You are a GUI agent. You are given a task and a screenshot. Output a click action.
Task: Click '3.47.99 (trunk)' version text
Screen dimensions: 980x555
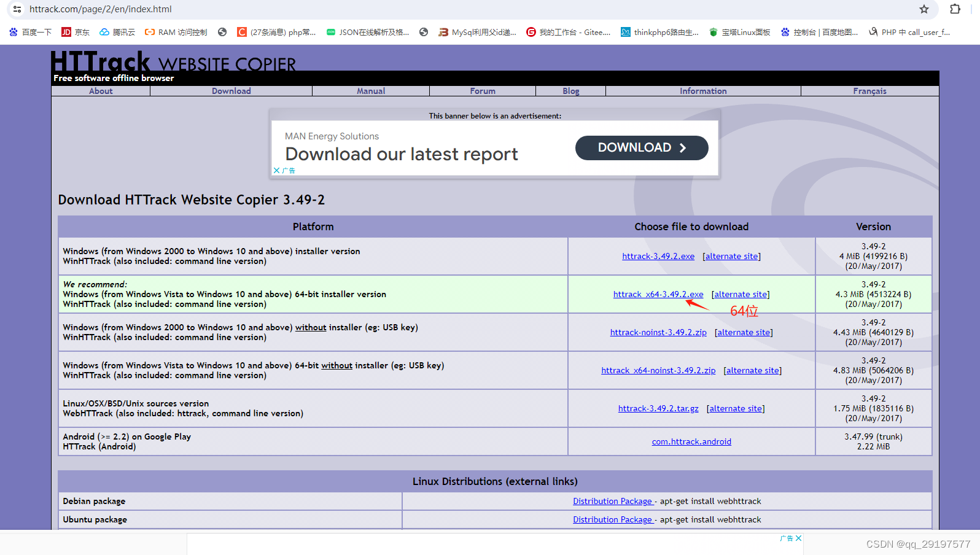pos(873,437)
